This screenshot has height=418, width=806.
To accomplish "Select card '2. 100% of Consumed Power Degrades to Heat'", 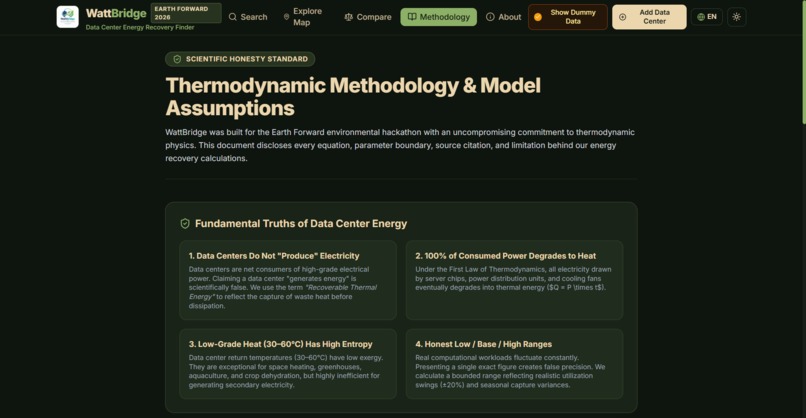I will [515, 280].
